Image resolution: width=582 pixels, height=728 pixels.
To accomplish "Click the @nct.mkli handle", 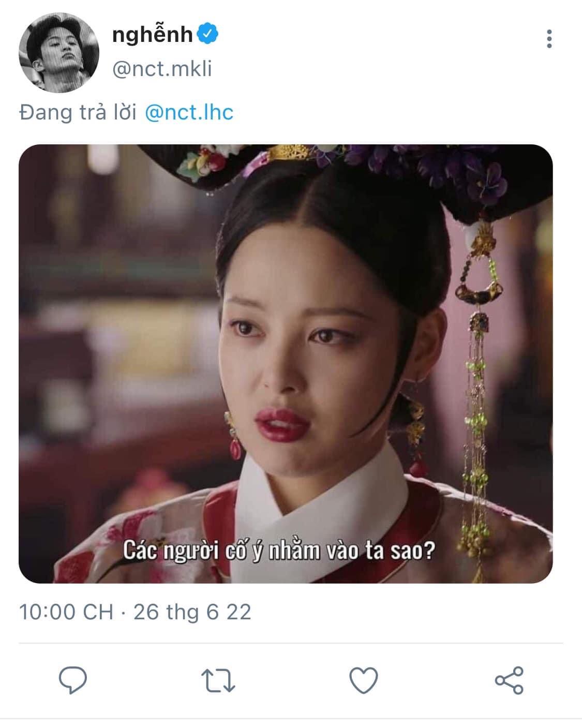I will point(162,69).
